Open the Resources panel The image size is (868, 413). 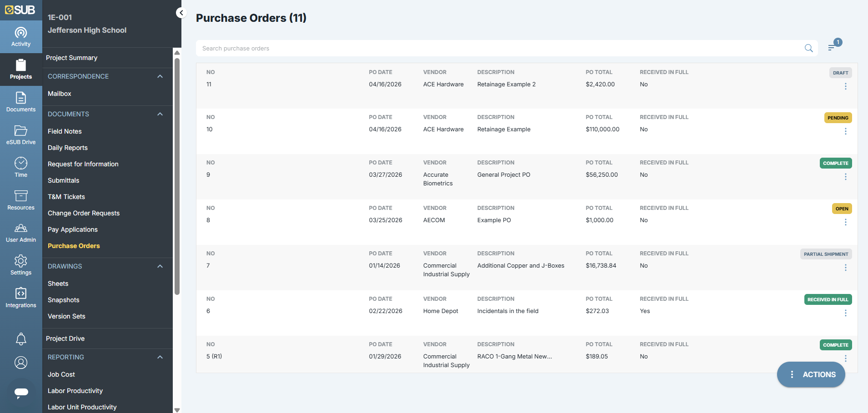21,200
